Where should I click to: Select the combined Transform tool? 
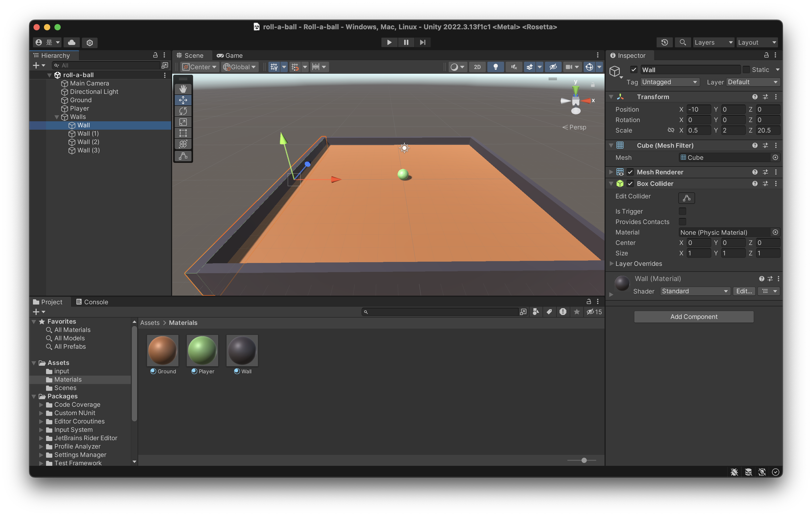coord(183,144)
